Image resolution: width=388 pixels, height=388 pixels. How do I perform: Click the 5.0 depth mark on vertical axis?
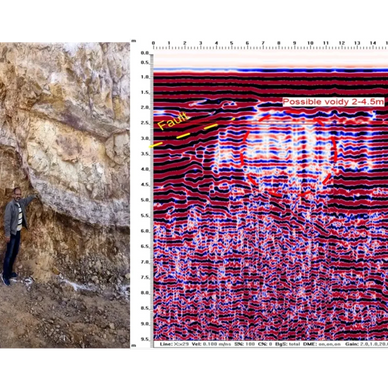click(145, 200)
